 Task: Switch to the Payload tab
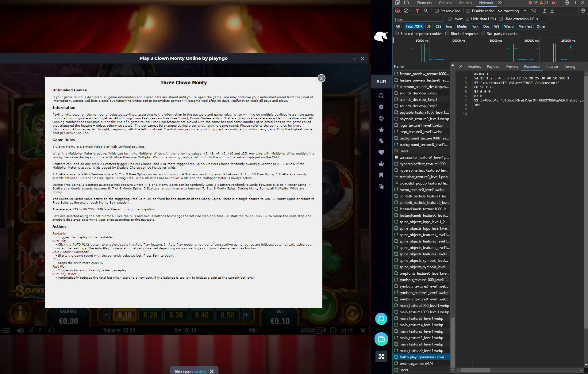(x=493, y=67)
